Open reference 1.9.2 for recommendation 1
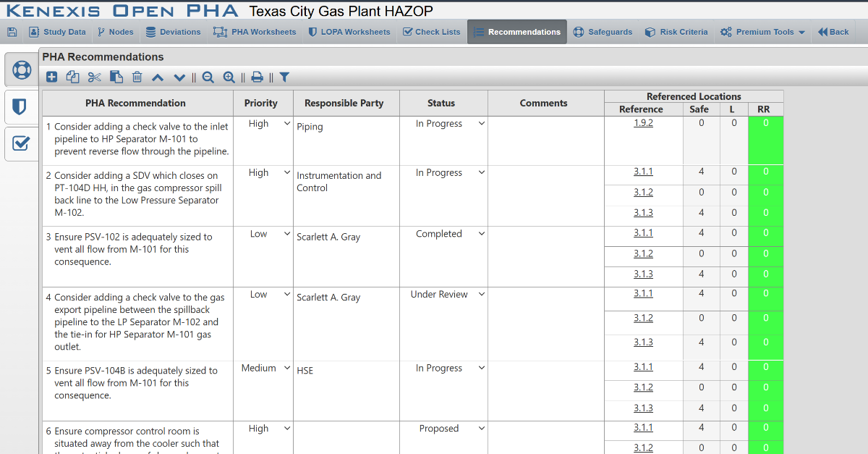The height and width of the screenshot is (454, 868). 643,122
